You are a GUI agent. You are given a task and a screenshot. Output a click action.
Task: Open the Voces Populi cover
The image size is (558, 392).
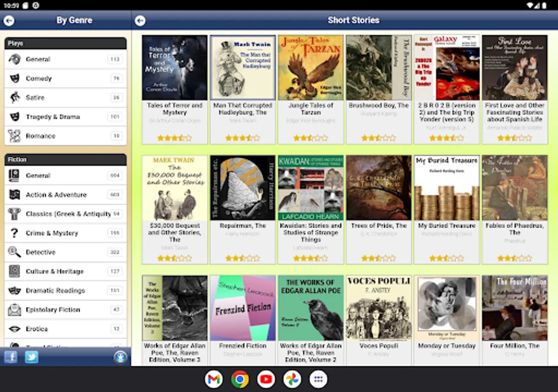[x=379, y=308]
